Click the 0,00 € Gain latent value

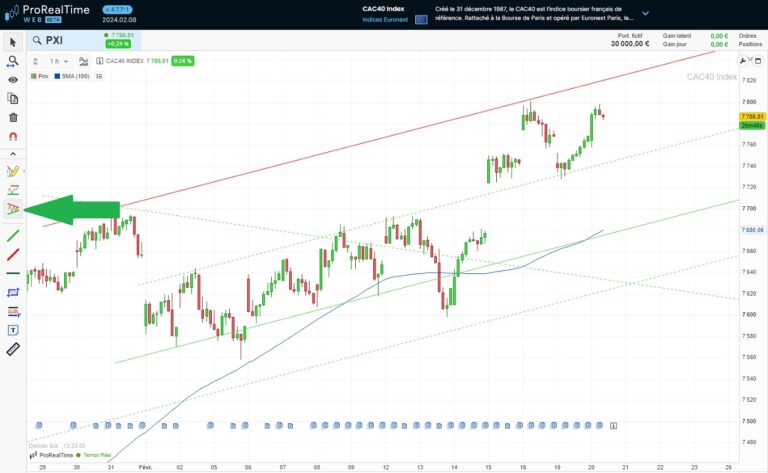point(719,36)
